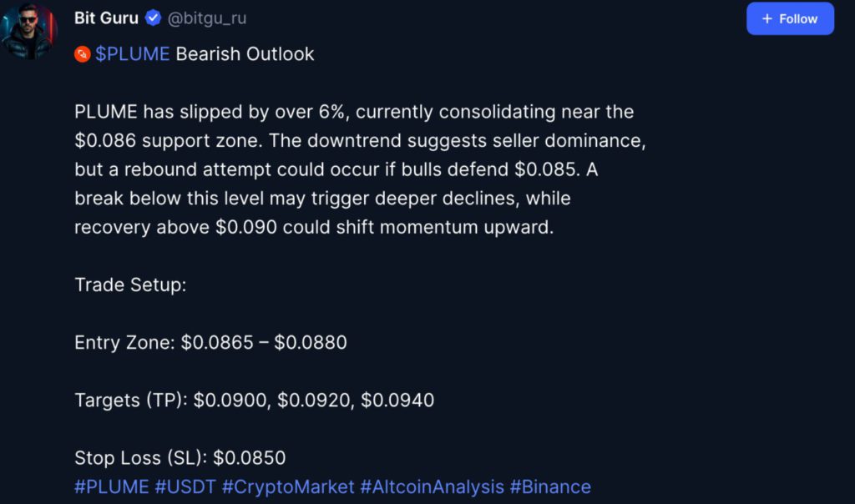The image size is (855, 504).
Task: Click the blue verified badge
Action: tap(154, 18)
